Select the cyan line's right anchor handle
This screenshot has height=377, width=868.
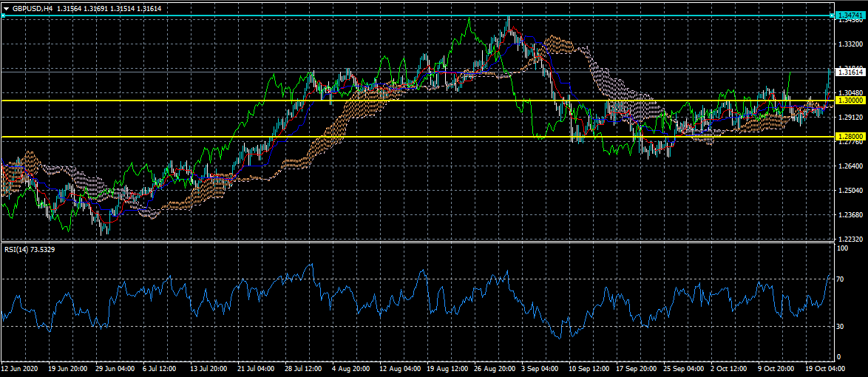point(832,16)
